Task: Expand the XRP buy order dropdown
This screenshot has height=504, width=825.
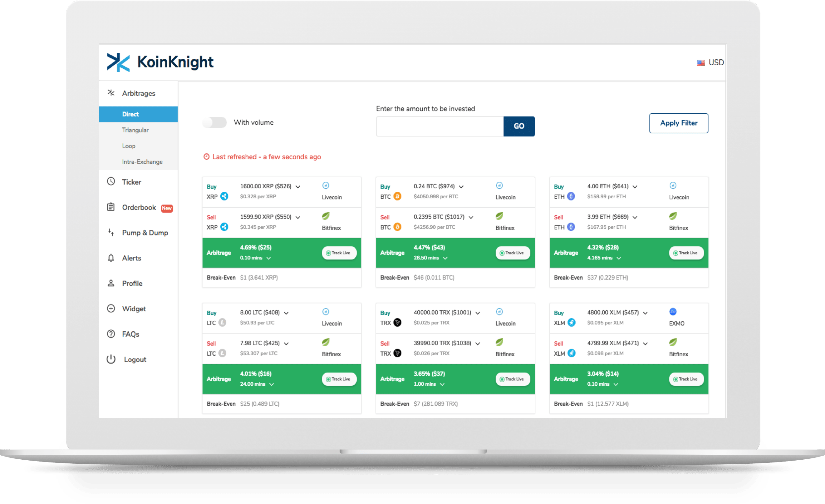Action: pos(299,185)
